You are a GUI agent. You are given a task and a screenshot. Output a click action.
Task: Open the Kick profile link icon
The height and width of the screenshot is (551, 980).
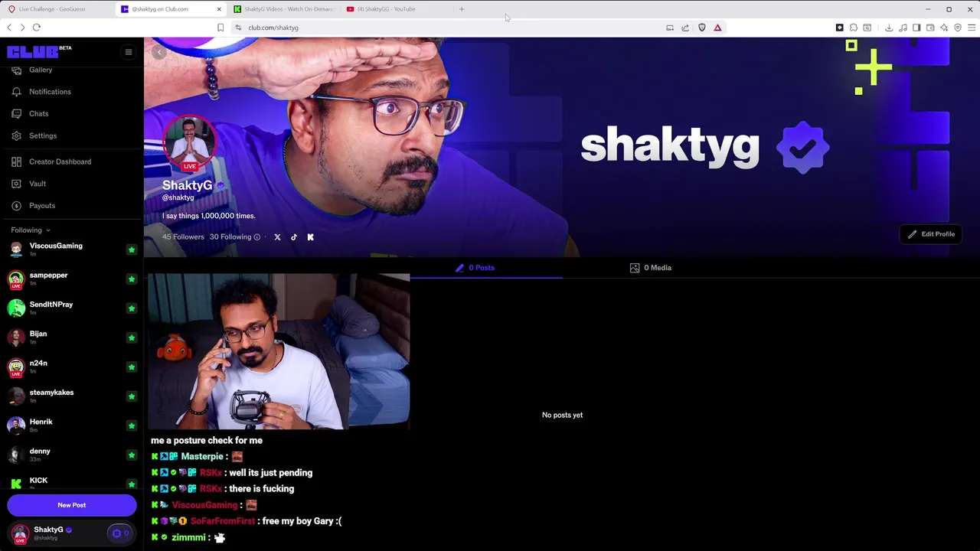(x=311, y=237)
